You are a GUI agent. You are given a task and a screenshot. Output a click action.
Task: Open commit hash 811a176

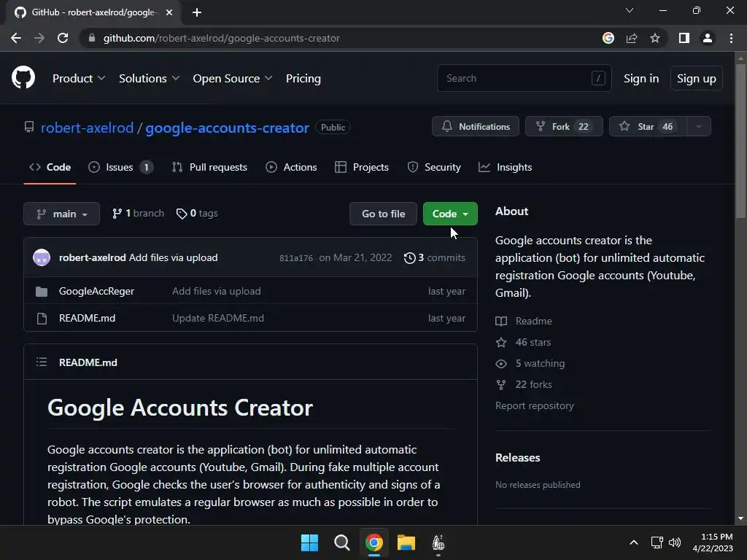point(296,258)
